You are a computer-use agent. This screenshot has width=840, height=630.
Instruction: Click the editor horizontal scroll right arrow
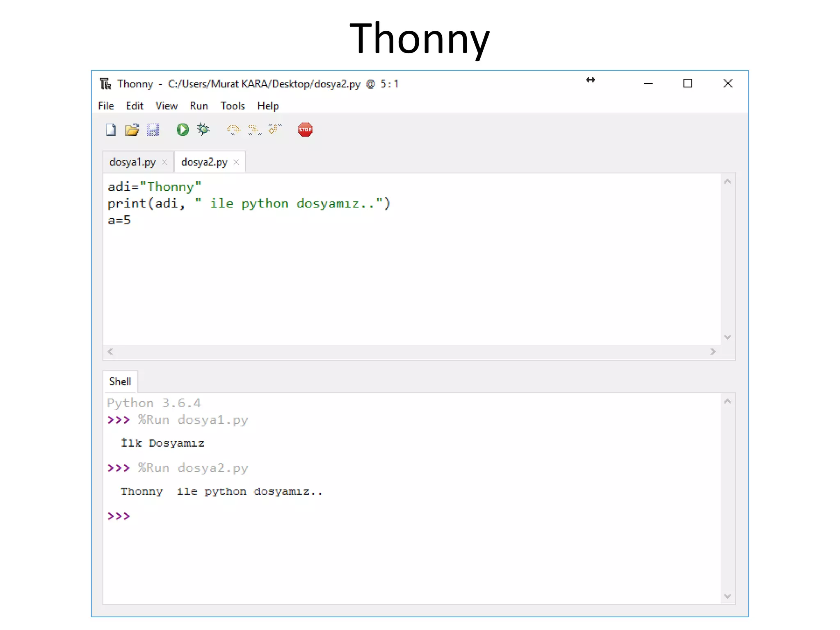[x=713, y=352]
